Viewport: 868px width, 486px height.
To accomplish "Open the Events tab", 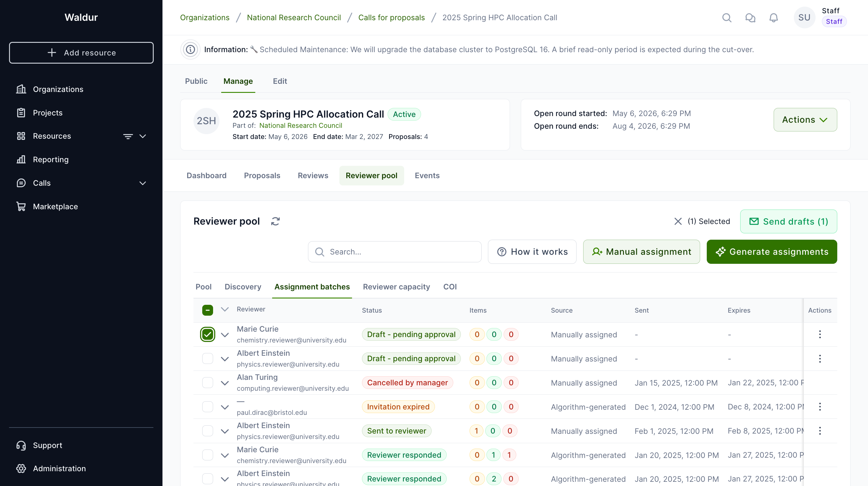I will pyautogui.click(x=427, y=175).
